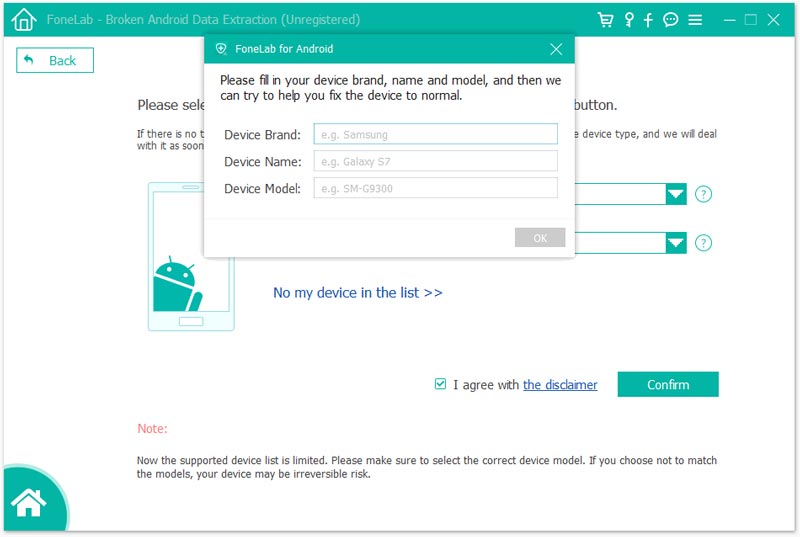Click the 'Note:' red label
The width and height of the screenshot is (800, 537).
point(152,428)
